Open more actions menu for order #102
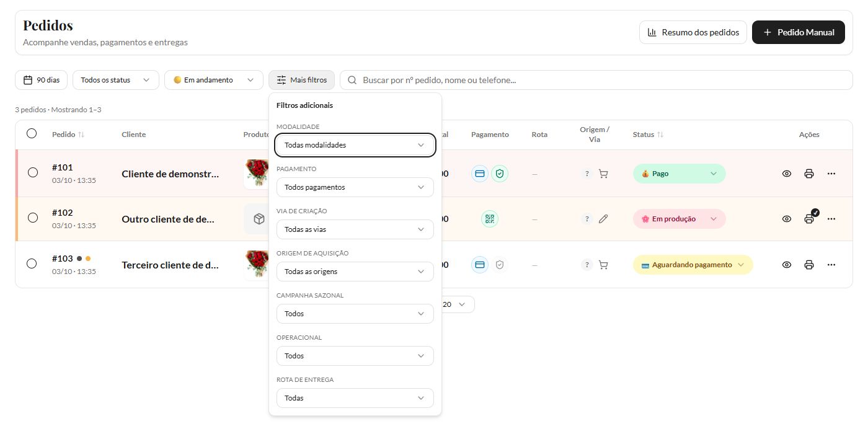 click(x=831, y=219)
